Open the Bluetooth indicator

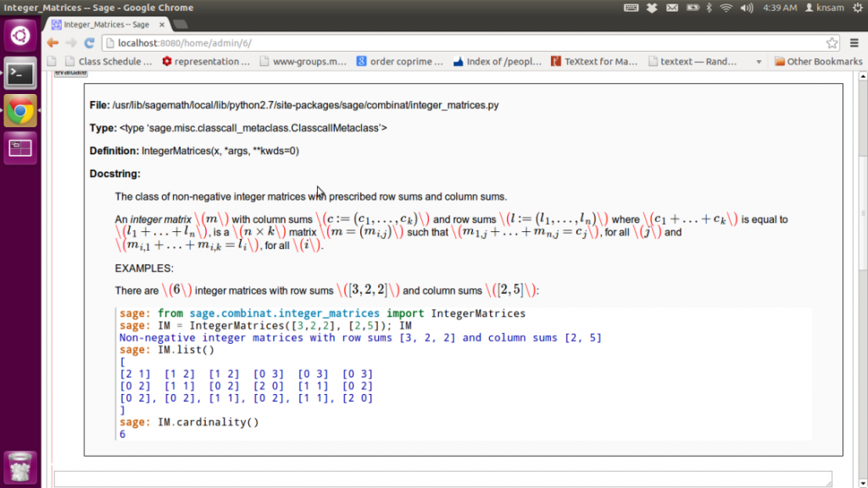point(709,8)
